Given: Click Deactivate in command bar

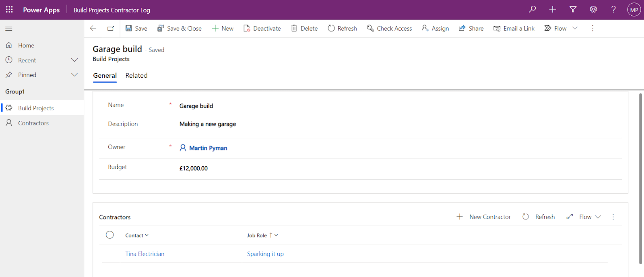Looking at the screenshot, I should pyautogui.click(x=262, y=28).
